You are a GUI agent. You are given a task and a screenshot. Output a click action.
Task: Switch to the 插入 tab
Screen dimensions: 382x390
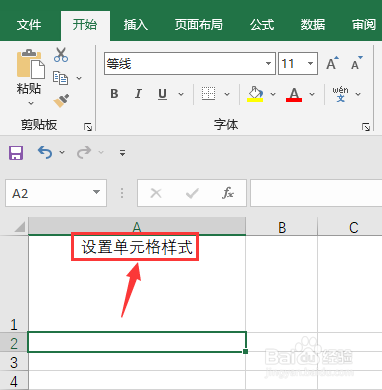[136, 25]
